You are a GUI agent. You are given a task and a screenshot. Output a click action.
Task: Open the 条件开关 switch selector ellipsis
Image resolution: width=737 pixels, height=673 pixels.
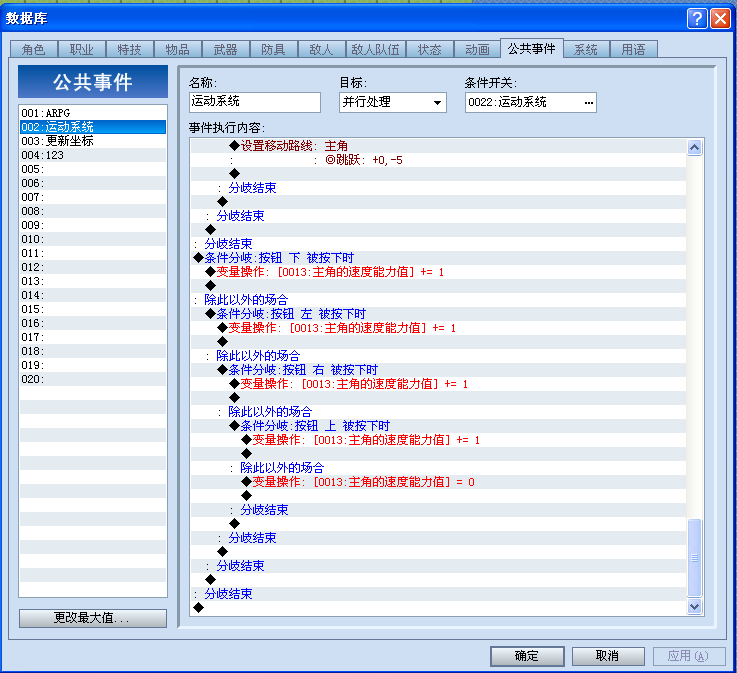[x=588, y=102]
